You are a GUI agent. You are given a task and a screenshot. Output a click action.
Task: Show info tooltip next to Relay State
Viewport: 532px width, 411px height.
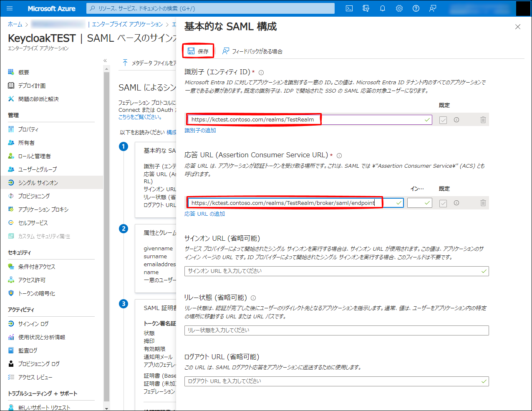click(x=253, y=298)
